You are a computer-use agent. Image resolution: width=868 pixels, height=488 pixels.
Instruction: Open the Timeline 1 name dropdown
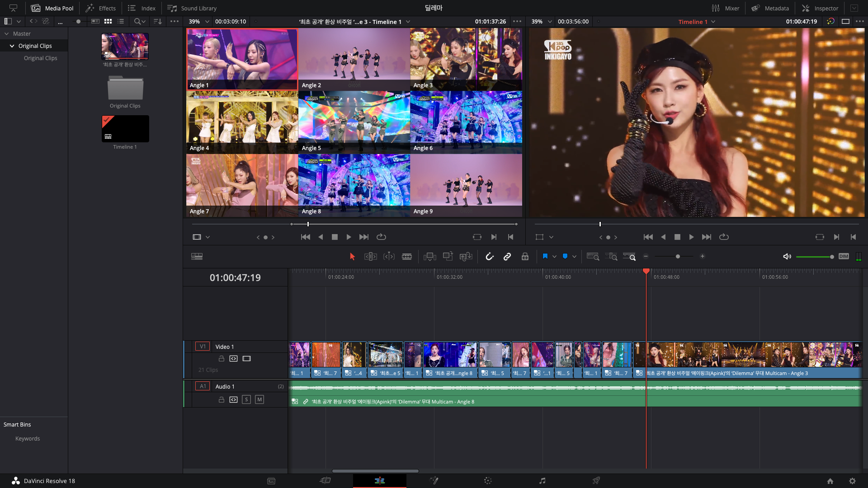[x=713, y=22]
